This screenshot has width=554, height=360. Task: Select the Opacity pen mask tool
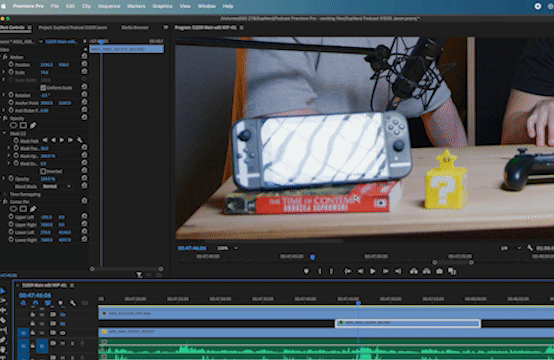[33, 125]
